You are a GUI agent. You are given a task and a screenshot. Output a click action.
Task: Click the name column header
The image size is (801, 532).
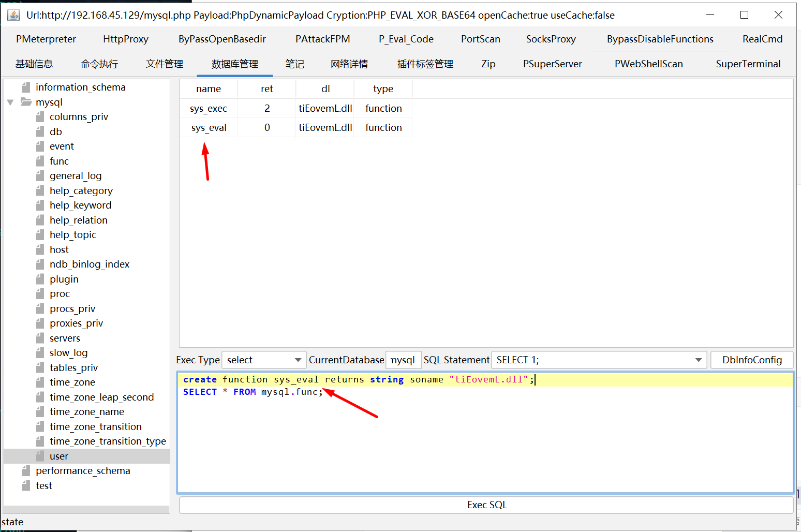coord(209,88)
